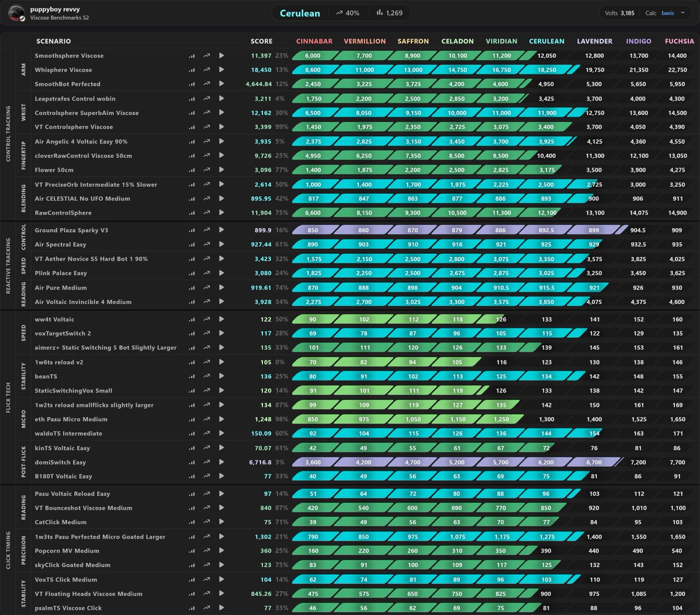700x615 pixels.
Task: Open leaderboard icon for Air Spectral Easy
Action: click(x=192, y=244)
